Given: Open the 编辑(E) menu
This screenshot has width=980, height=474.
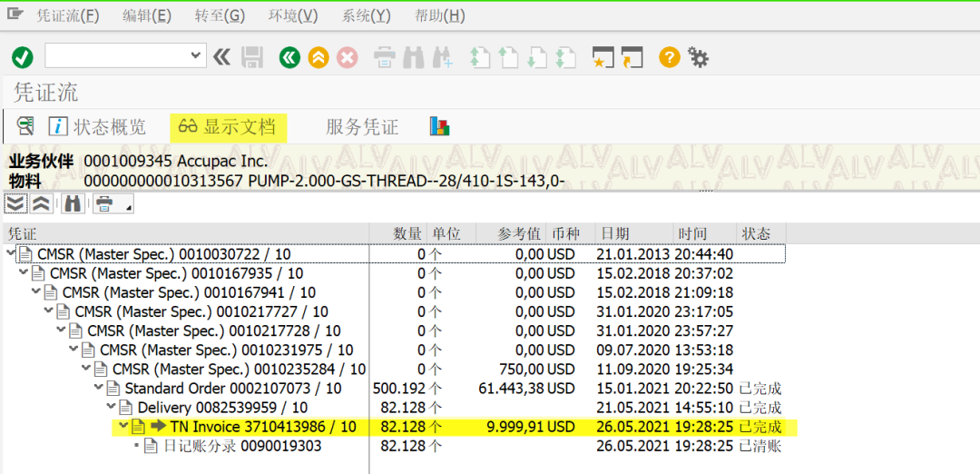Looking at the screenshot, I should click(x=147, y=16).
